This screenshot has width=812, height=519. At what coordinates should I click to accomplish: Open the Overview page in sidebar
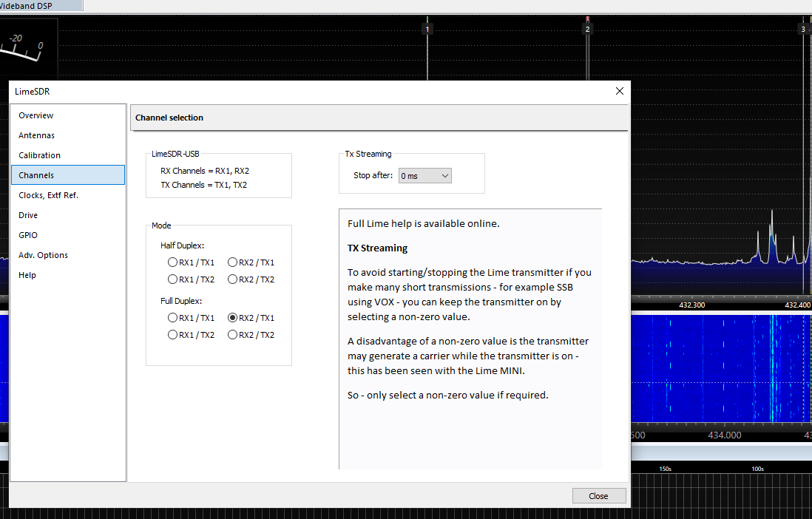pyautogui.click(x=36, y=115)
